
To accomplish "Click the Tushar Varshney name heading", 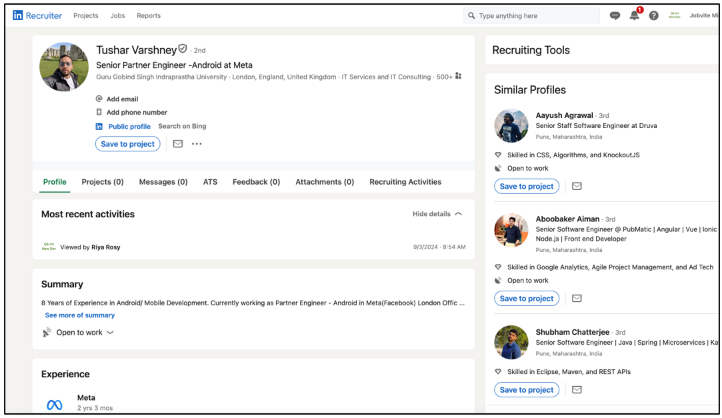I will pos(136,50).
